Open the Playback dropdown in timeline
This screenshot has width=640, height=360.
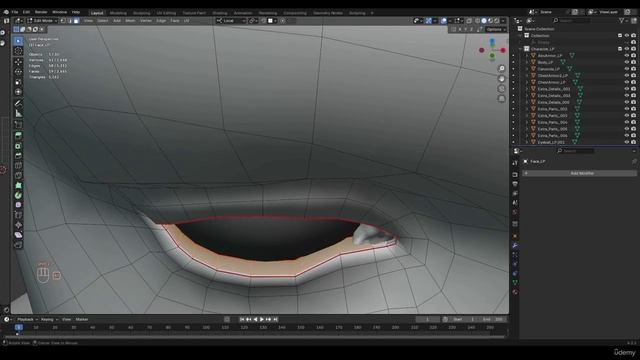27,320
